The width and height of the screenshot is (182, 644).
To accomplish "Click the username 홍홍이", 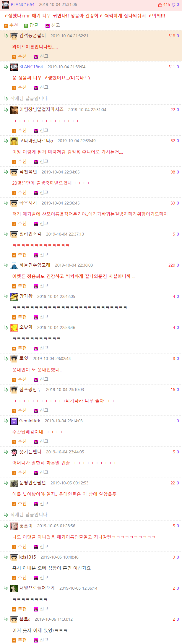I will [26, 526].
